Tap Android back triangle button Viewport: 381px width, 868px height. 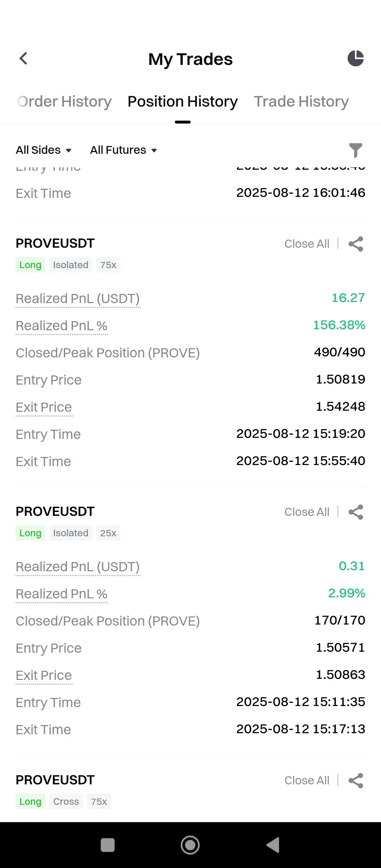coord(273,845)
